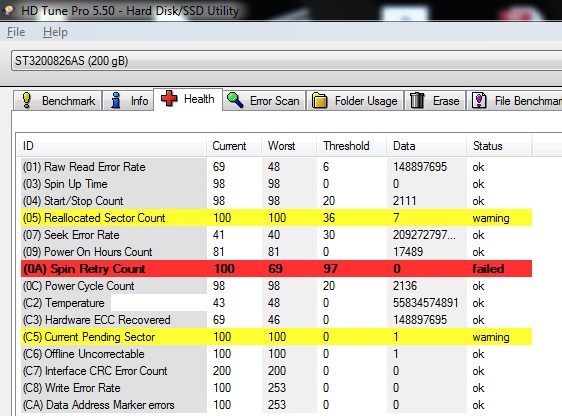Click the Temperature data value 55834574891

tap(425, 303)
